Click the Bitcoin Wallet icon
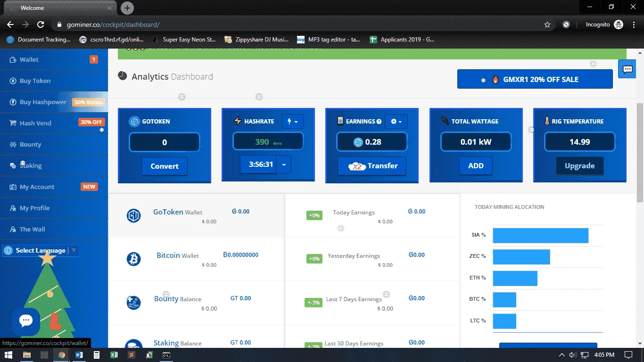The width and height of the screenshot is (644, 362). point(134,259)
